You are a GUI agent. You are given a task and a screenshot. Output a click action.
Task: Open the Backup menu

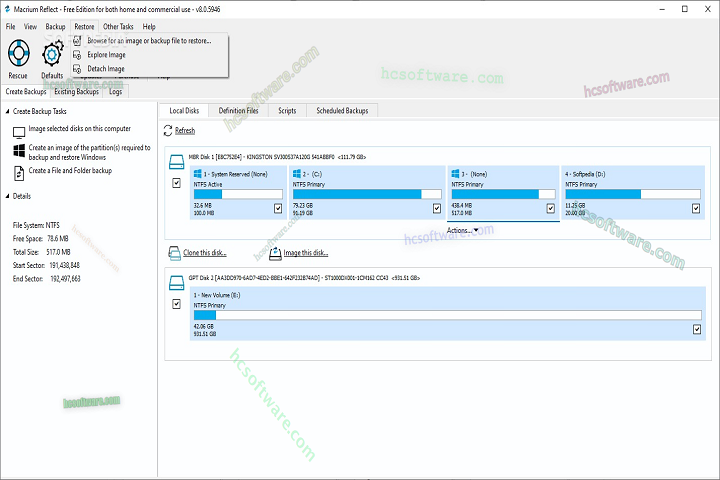coord(55,27)
